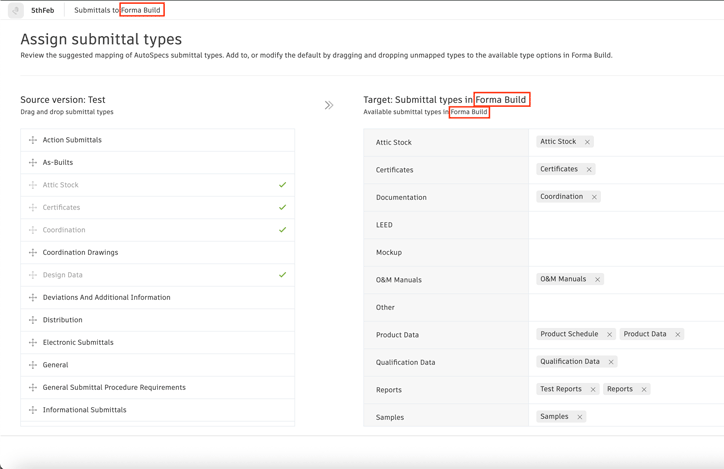Remove the Product Schedule tag
This screenshot has height=469, width=724.
[609, 335]
